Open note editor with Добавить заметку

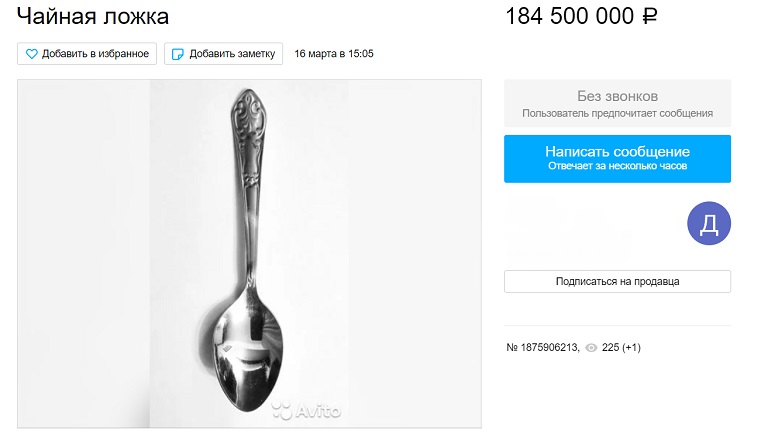click(x=223, y=53)
